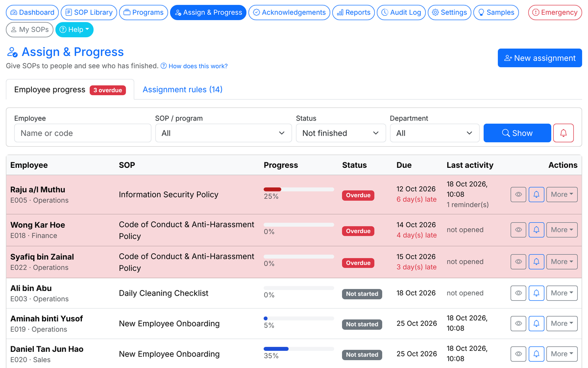
Task: Click '1 reminder(s)' text
Action: [468, 205]
